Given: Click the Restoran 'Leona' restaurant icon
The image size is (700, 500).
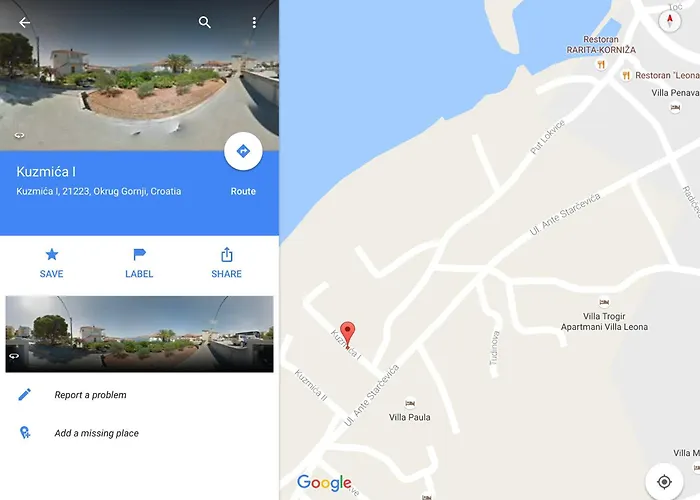Looking at the screenshot, I should tap(626, 75).
